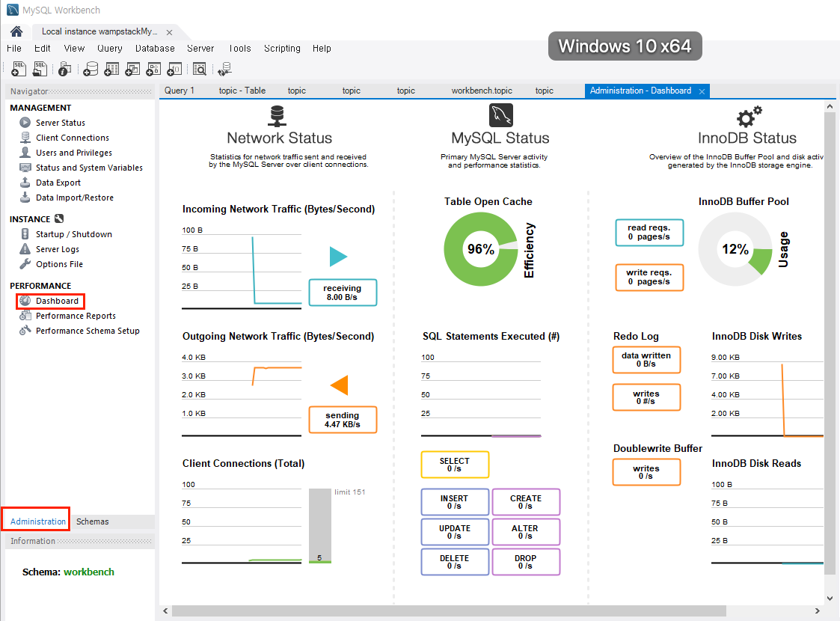Screen dimensions: 840x621
Task: Switch to the workbench.topic tab
Action: (482, 91)
